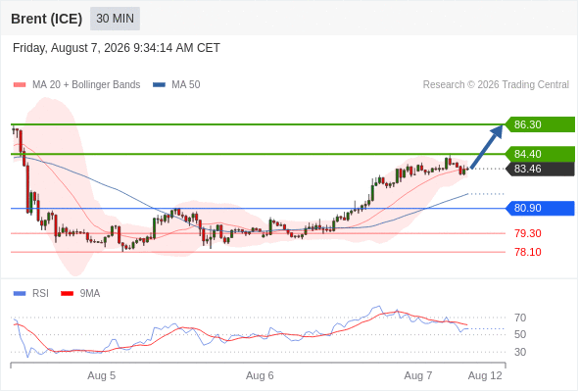Click the red MA 20 Bollinger legend swatch
The image size is (578, 392).
20,85
